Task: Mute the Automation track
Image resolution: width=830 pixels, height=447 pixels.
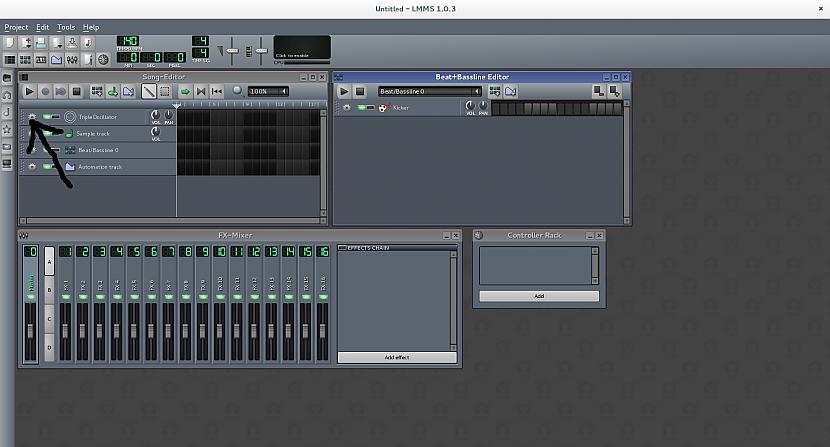Action: [47, 166]
